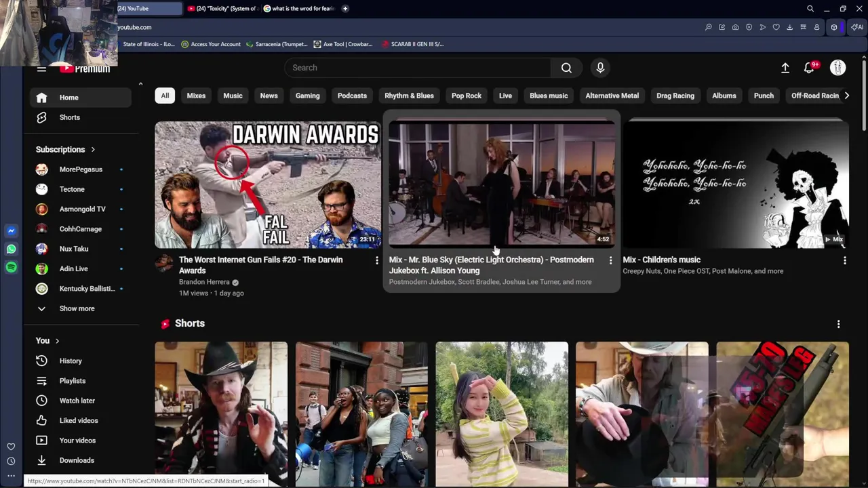The height and width of the screenshot is (488, 868).
Task: Open the Scarab III Gen bookmark
Action: click(x=412, y=44)
